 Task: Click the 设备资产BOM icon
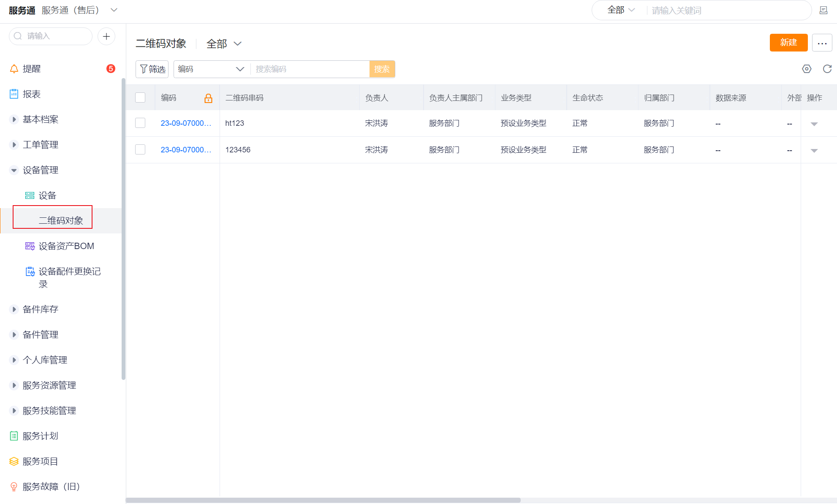coord(30,246)
